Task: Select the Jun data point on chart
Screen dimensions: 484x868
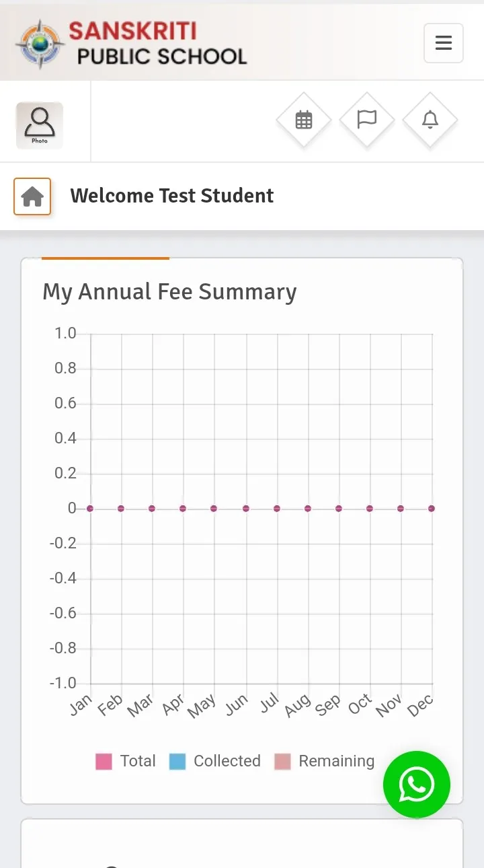Action: click(x=246, y=509)
